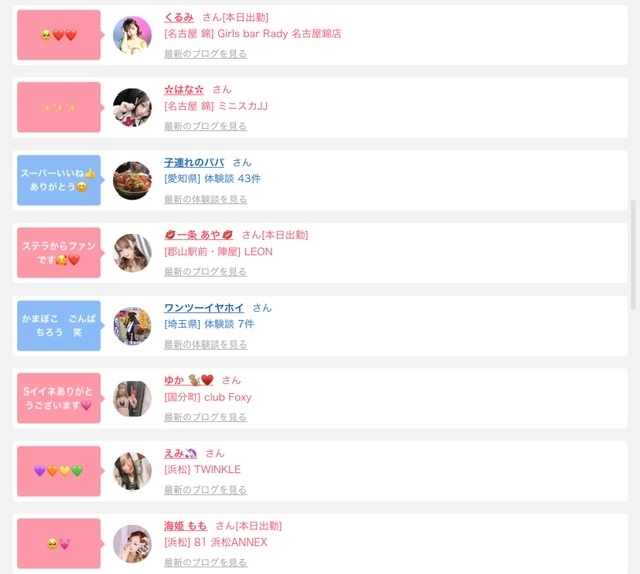Click ワンツーイヤホイ's avatar image
Image resolution: width=640 pixels, height=574 pixels.
tap(132, 326)
